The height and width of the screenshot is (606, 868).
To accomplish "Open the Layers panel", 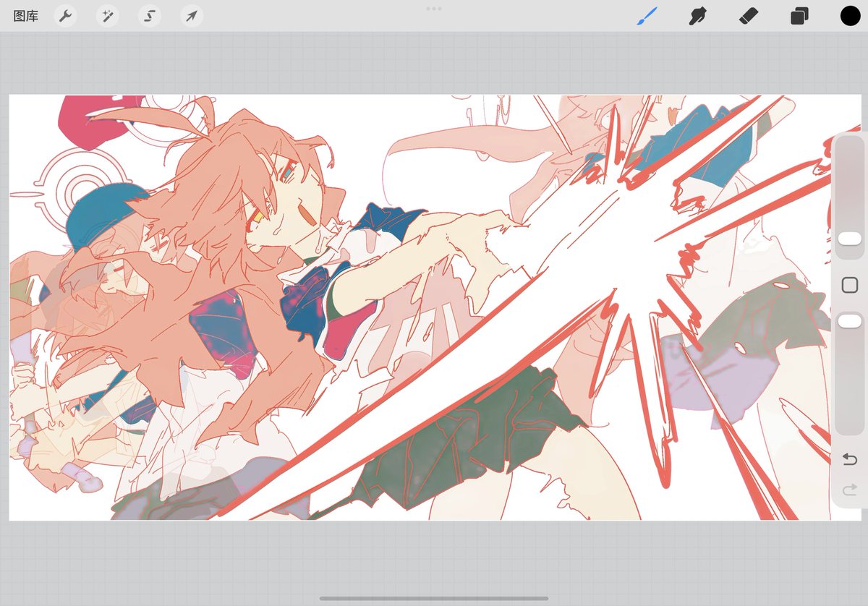I will [799, 16].
